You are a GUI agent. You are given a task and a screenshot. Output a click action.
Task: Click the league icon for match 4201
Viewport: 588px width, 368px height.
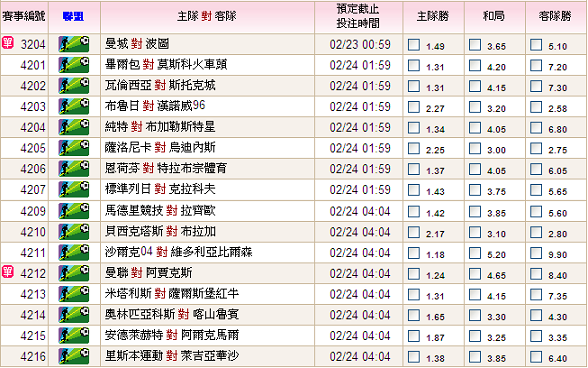point(74,65)
